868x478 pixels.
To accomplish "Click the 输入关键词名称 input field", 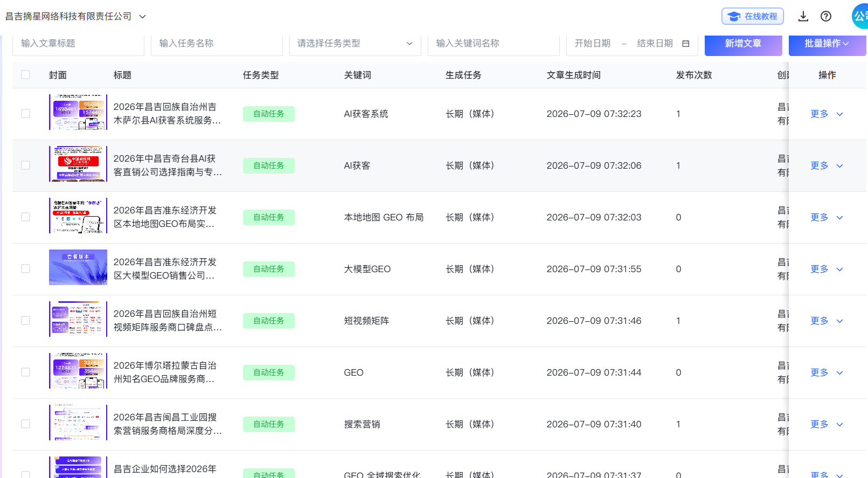I will point(494,44).
